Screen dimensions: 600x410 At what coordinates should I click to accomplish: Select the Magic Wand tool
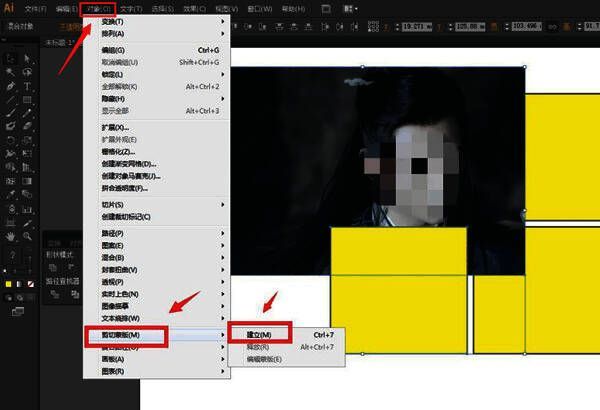tap(10, 72)
